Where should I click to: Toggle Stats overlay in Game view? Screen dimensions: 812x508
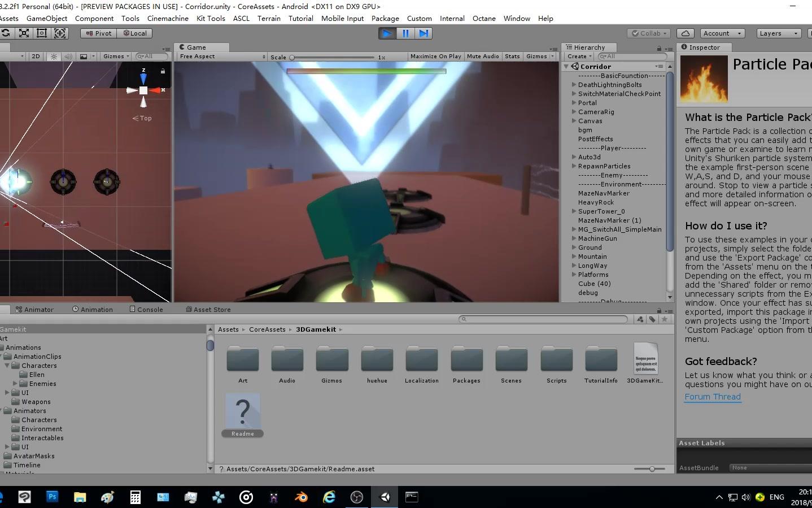point(512,57)
